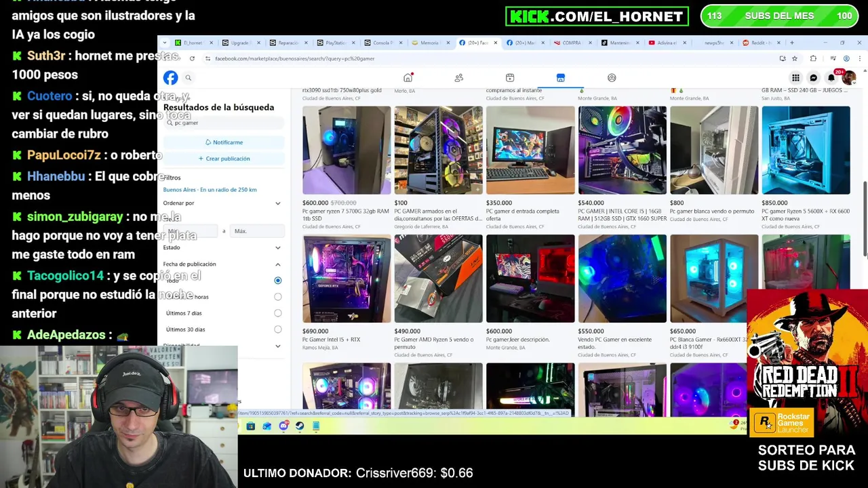Open the Chrome profile icon in toolbar
The width and height of the screenshot is (868, 488).
point(846,59)
